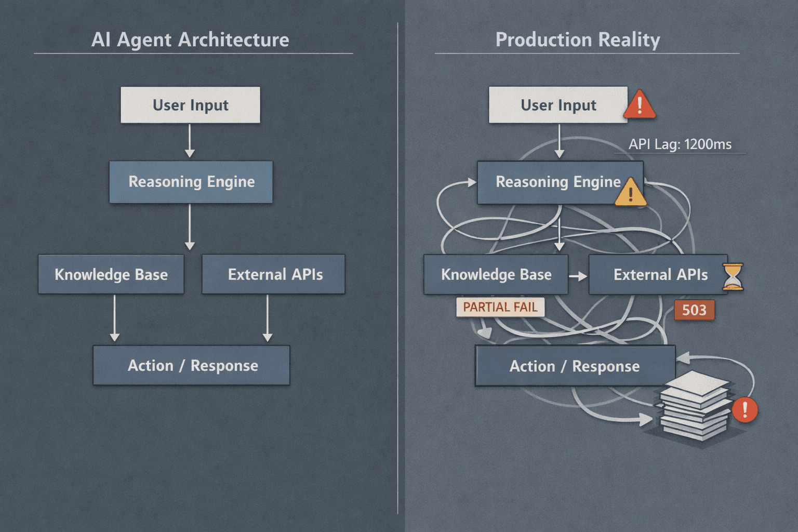This screenshot has width=798, height=532.
Task: Toggle the User Input node in Production Reality
Action: point(558,105)
